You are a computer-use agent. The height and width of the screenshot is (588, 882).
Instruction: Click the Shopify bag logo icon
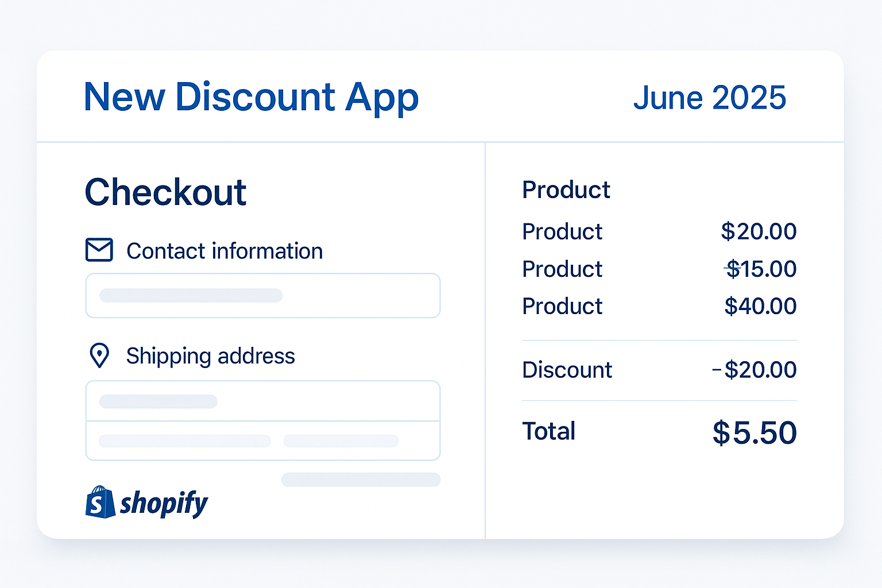[x=100, y=502]
